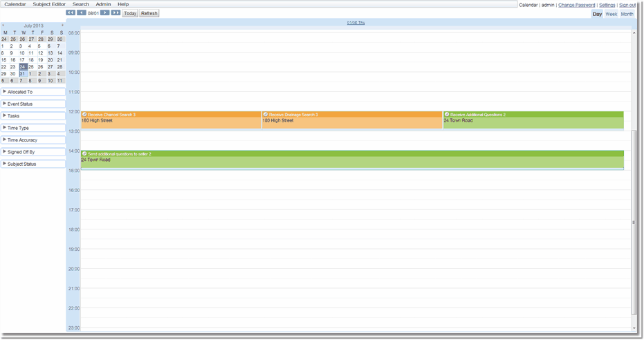
Task: Click the fast-rewind double-arrow navigation button
Action: [x=71, y=13]
